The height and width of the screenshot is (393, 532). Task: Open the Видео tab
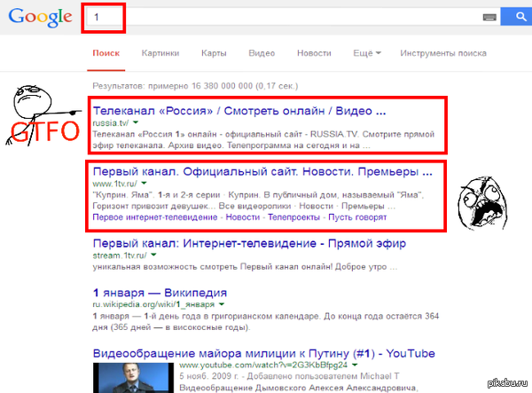[262, 53]
